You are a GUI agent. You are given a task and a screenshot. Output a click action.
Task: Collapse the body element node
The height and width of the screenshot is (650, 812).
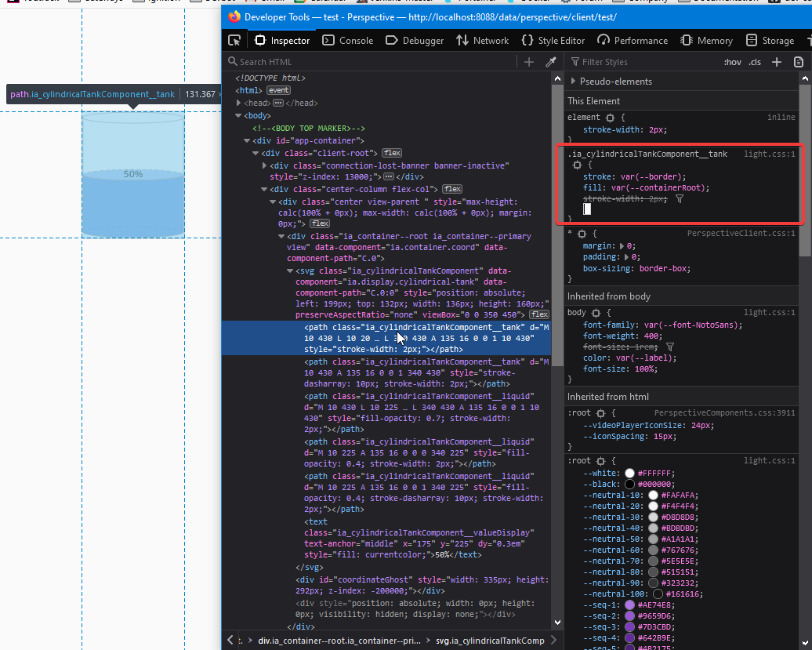[239, 115]
